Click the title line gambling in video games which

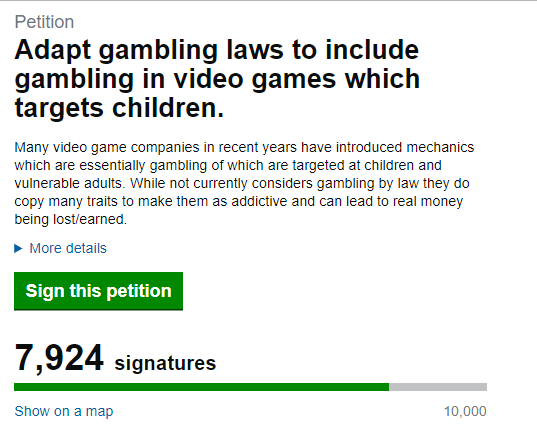[x=217, y=80]
